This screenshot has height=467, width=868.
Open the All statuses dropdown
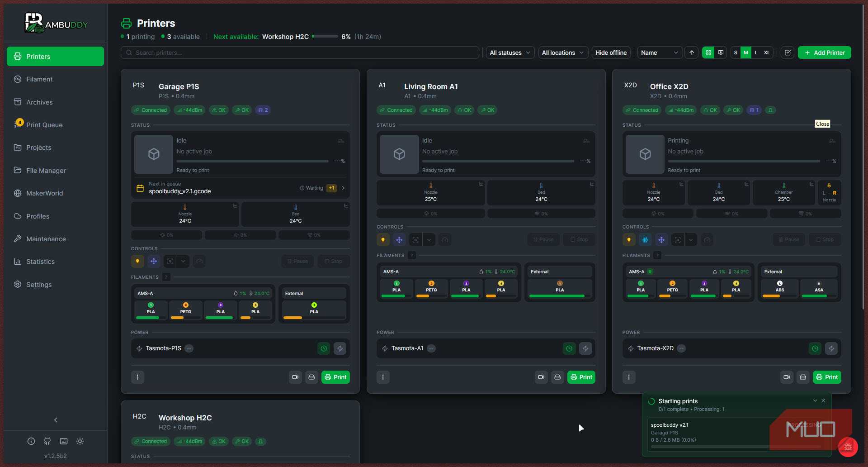click(x=510, y=52)
